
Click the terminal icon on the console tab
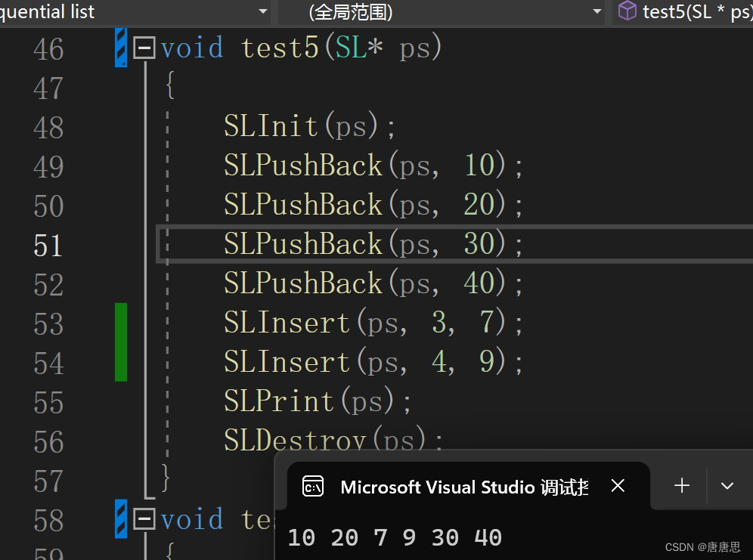(x=313, y=486)
